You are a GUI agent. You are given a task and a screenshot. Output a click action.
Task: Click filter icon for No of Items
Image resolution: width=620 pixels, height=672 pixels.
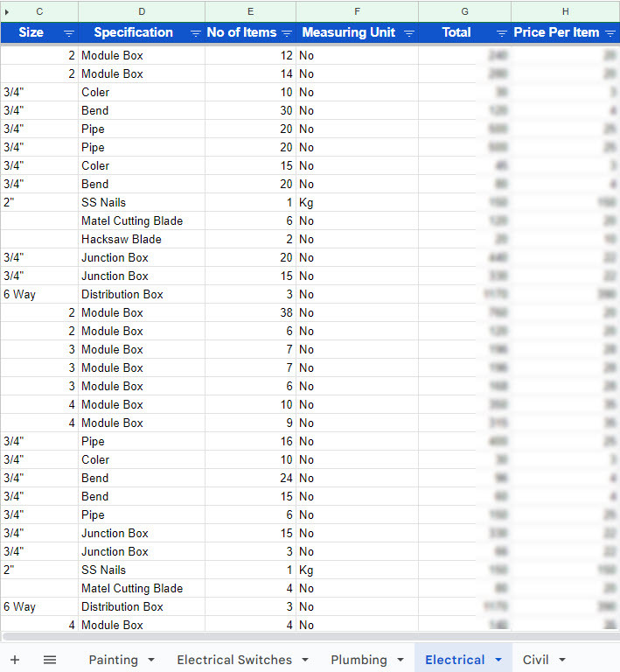click(286, 33)
